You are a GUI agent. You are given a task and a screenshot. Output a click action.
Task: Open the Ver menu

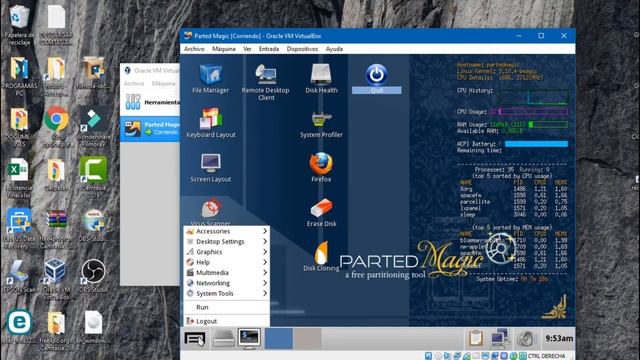(x=247, y=49)
